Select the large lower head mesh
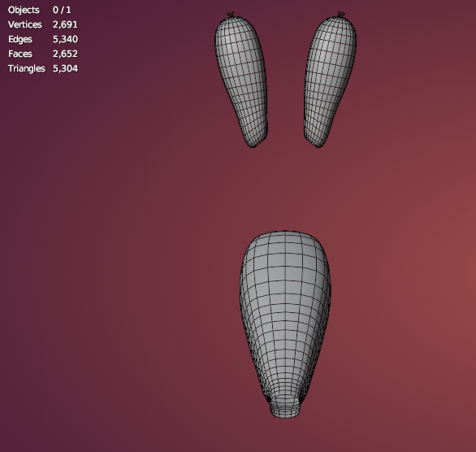Screen dimensions: 476x452 285,322
